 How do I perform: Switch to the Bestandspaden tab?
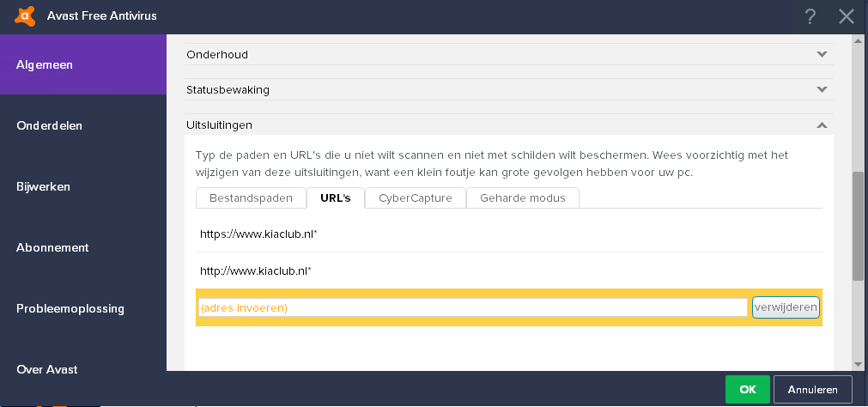click(251, 198)
